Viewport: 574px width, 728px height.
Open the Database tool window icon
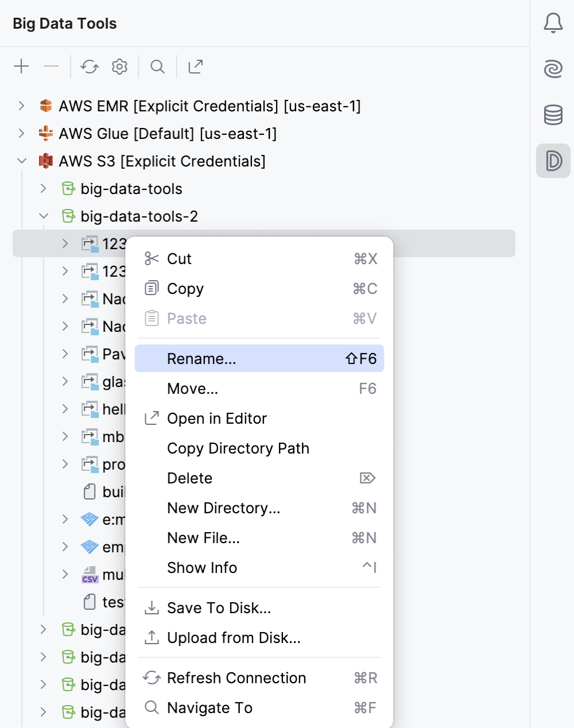coord(553,114)
